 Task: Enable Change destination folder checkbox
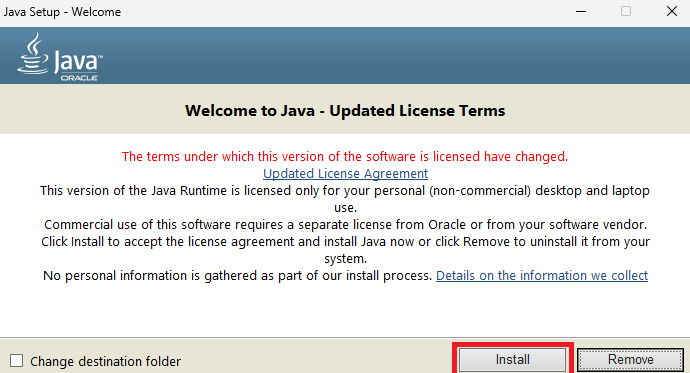coord(17,361)
